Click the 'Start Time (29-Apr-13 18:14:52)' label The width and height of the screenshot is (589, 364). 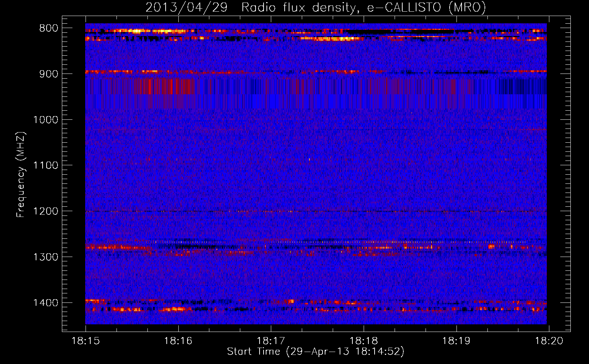pyautogui.click(x=316, y=352)
